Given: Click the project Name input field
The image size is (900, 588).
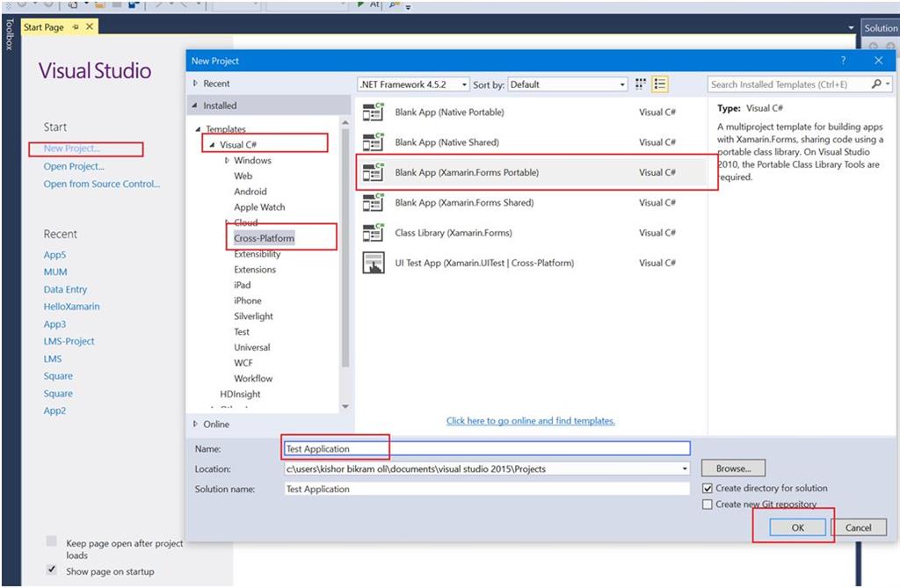Looking at the screenshot, I should (x=487, y=448).
